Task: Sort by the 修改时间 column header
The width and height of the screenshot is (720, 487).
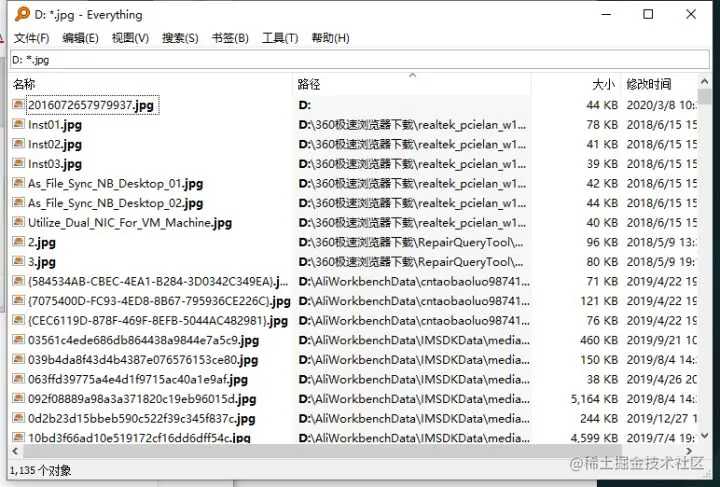Action: pyautogui.click(x=659, y=84)
